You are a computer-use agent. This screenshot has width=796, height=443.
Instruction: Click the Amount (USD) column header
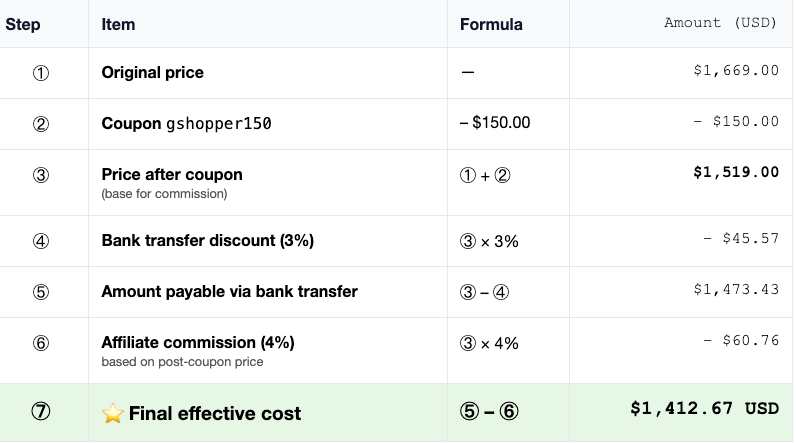(721, 23)
